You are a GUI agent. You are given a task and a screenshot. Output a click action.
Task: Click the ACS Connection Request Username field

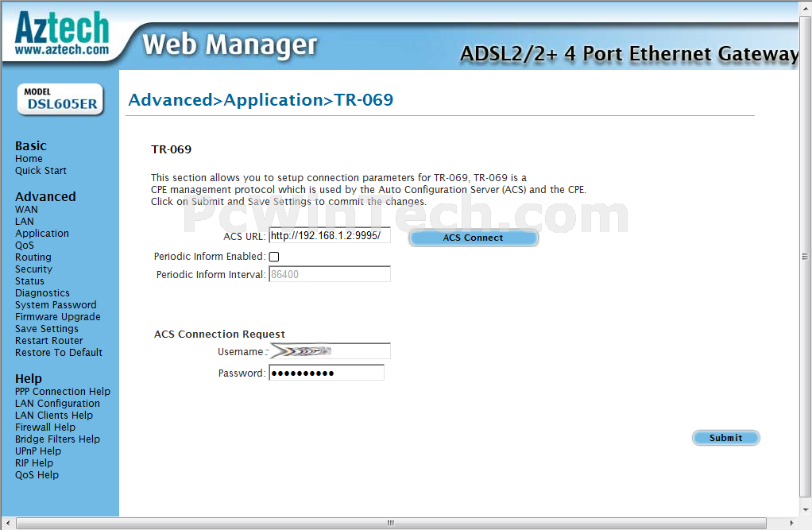[x=330, y=351]
